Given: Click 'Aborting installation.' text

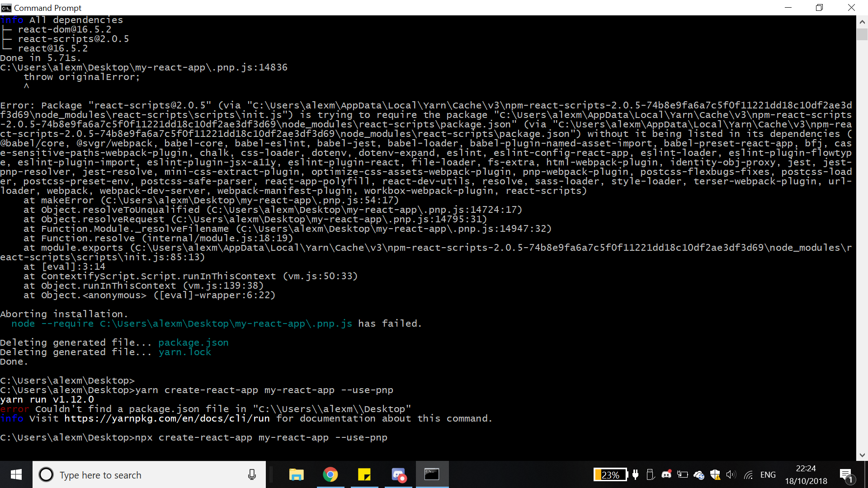Looking at the screenshot, I should (x=64, y=314).
